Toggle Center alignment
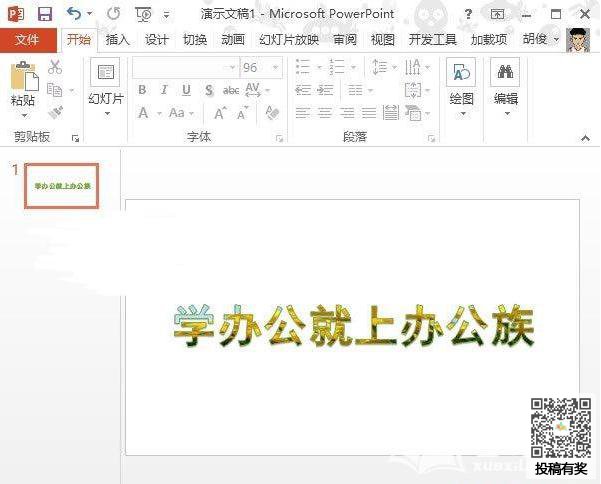The height and width of the screenshot is (484, 601). (325, 113)
